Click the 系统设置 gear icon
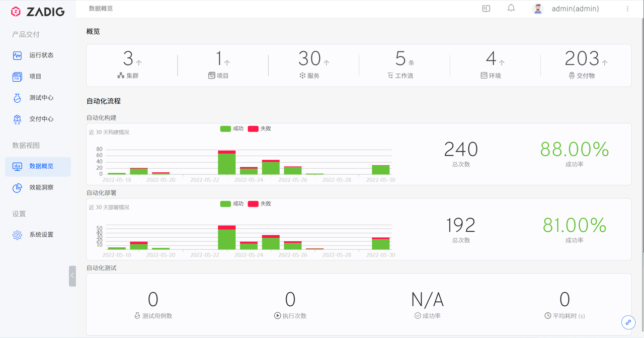Viewport: 644px width, 338px height. [17, 235]
